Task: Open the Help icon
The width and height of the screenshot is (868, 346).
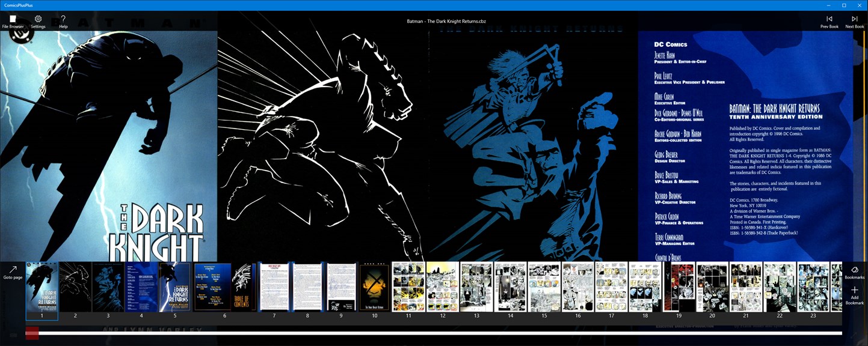Action: click(63, 22)
